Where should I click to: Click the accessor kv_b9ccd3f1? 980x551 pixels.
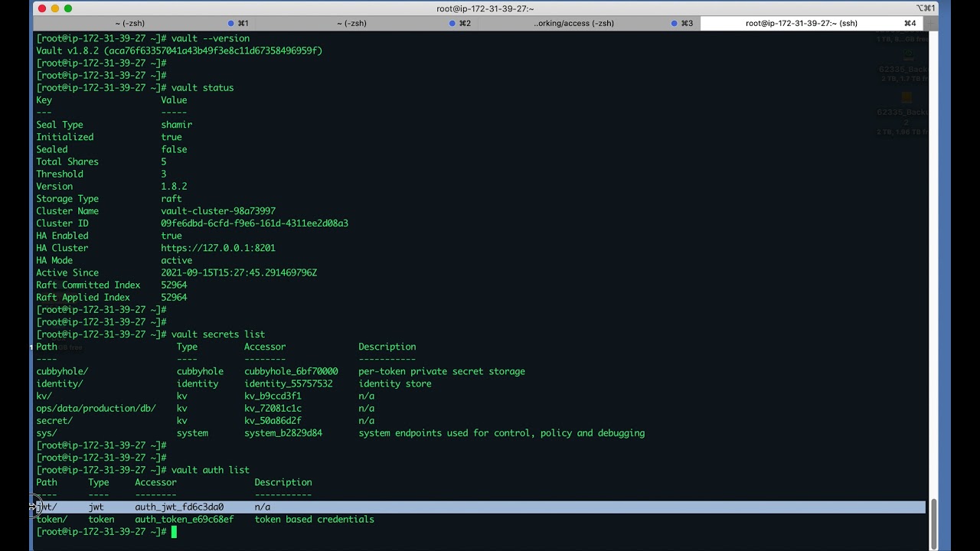pos(273,396)
